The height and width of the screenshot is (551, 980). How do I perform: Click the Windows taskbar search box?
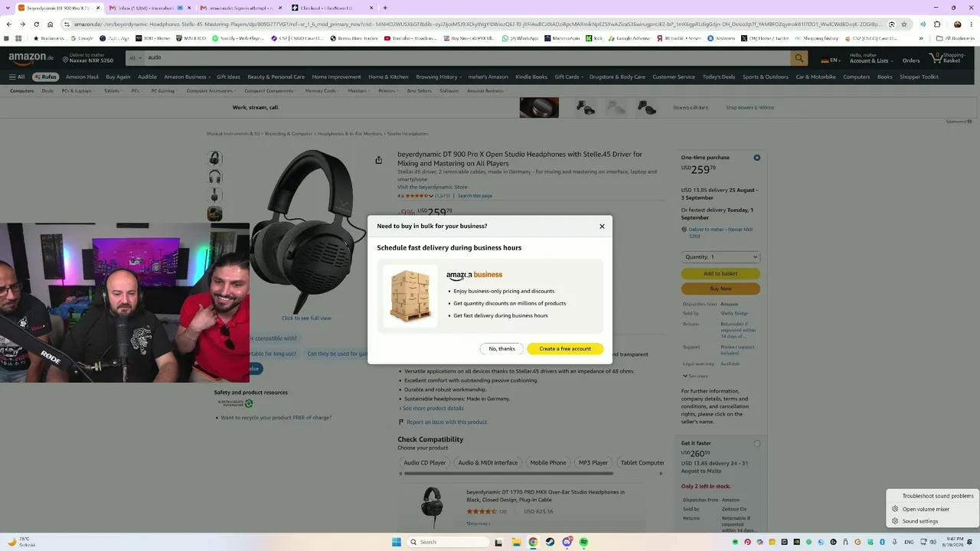coord(448,542)
